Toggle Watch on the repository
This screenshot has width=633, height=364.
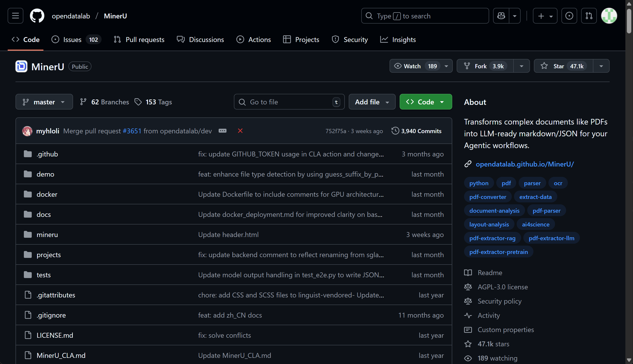tap(407, 66)
